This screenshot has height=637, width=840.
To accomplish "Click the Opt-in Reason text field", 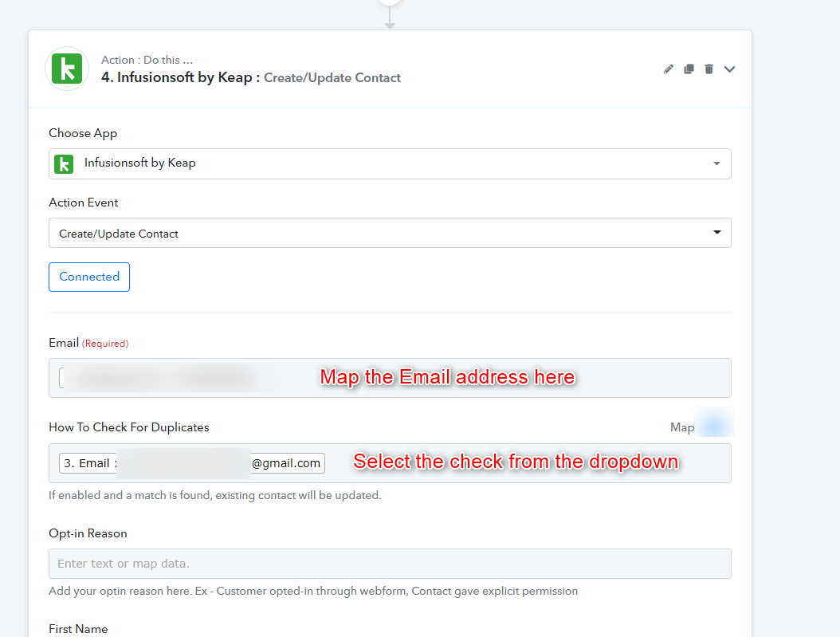I will point(390,564).
